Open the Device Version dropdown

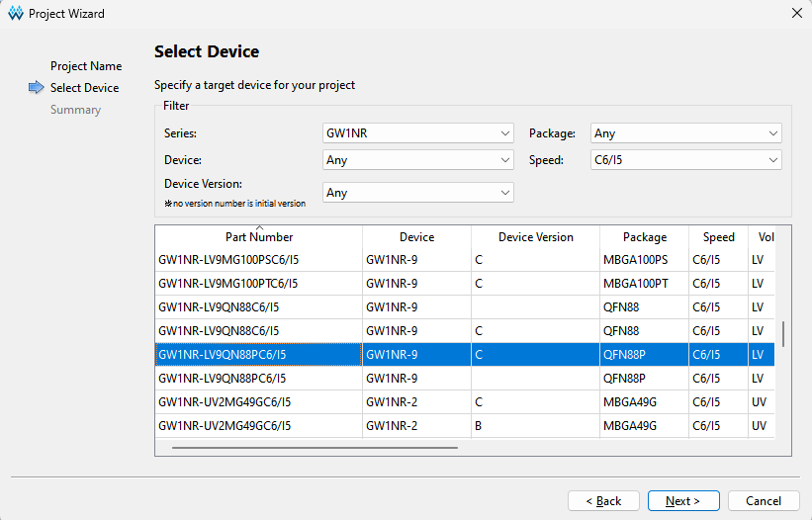tap(417, 193)
